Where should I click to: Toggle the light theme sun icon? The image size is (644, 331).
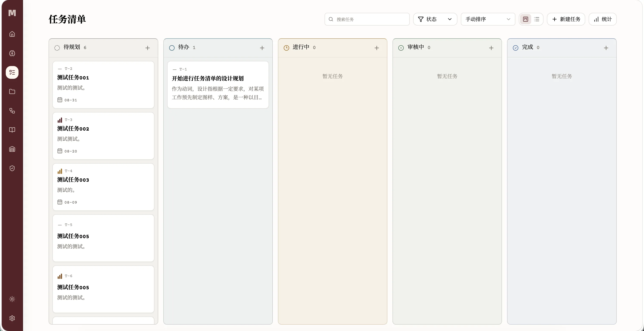click(x=12, y=299)
